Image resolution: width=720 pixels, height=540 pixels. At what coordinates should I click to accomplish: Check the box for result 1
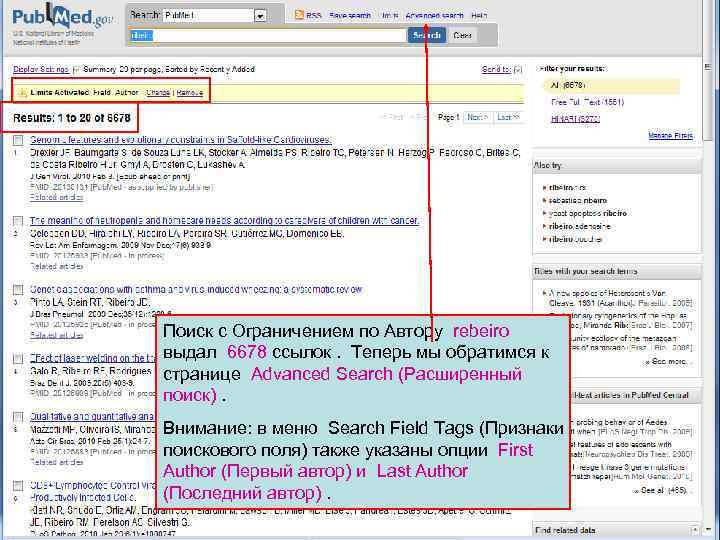click(x=18, y=140)
